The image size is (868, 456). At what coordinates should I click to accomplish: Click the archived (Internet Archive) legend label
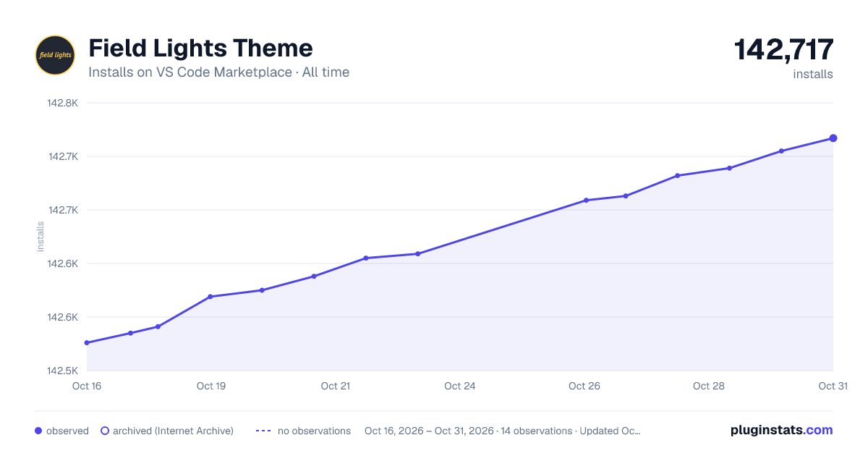coord(173,431)
